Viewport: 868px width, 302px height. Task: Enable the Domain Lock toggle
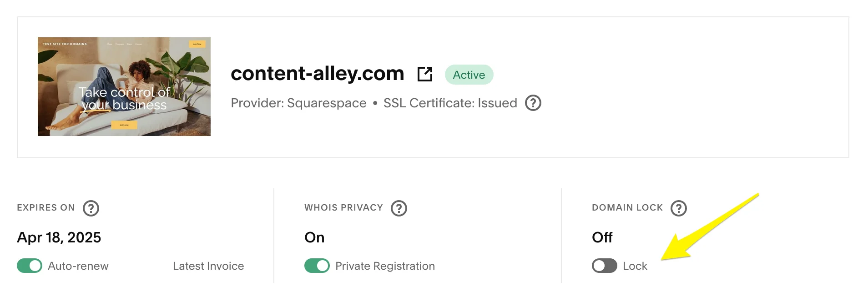pyautogui.click(x=604, y=266)
